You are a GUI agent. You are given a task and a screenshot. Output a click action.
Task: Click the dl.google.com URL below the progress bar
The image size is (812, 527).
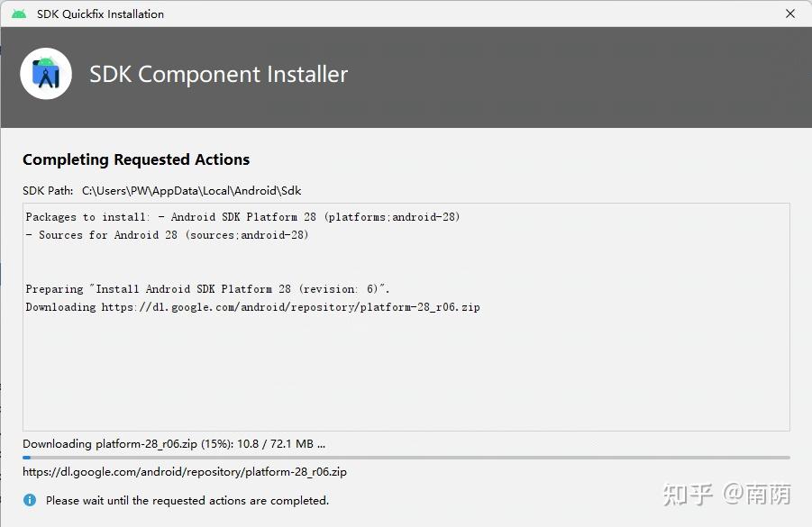(185, 471)
